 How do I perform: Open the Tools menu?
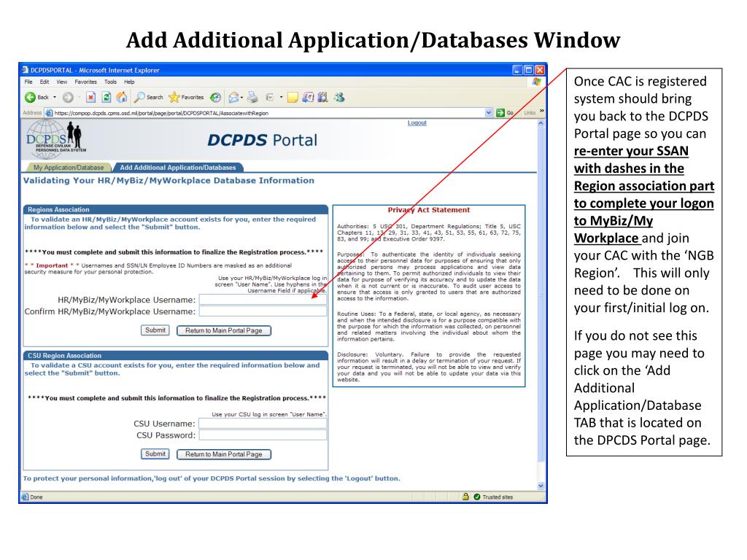click(x=111, y=82)
